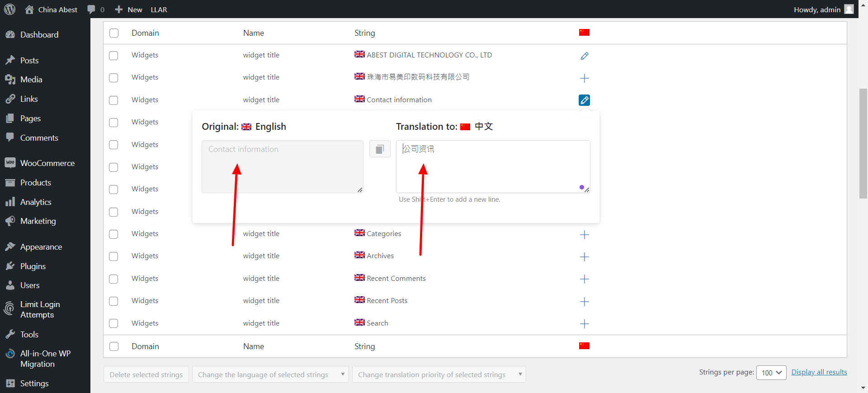Open Howdy, admin account menu
Viewport: 868px width, 393px height.
coord(823,9)
